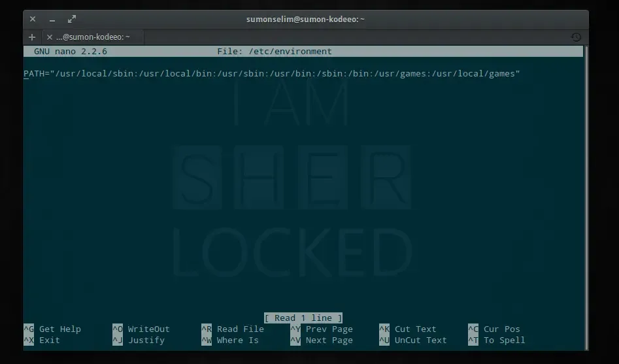Click the ^Y Prev Page shortcut
This screenshot has width=619, height=364.
coord(322,329)
